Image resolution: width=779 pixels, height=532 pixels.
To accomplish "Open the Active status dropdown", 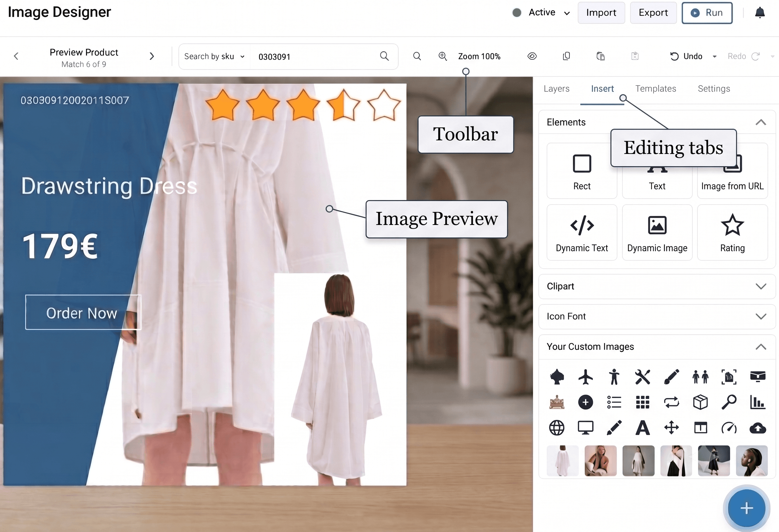I will [x=541, y=13].
